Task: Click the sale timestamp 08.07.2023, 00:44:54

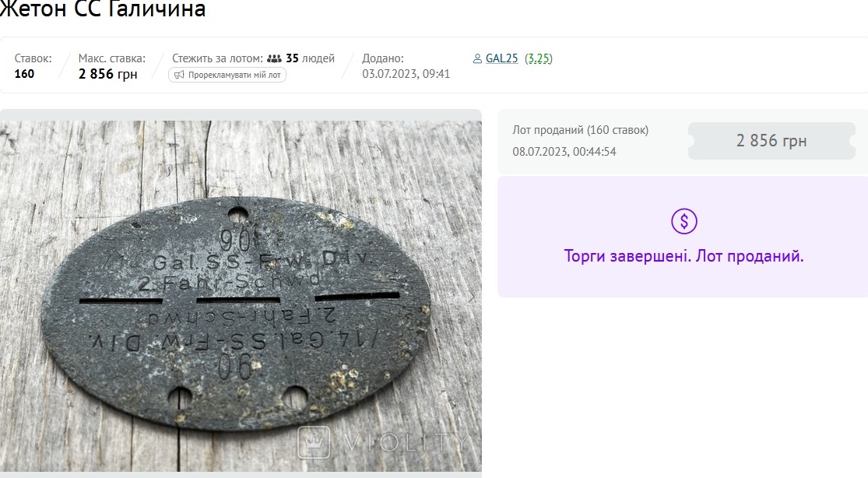Action: tap(564, 152)
